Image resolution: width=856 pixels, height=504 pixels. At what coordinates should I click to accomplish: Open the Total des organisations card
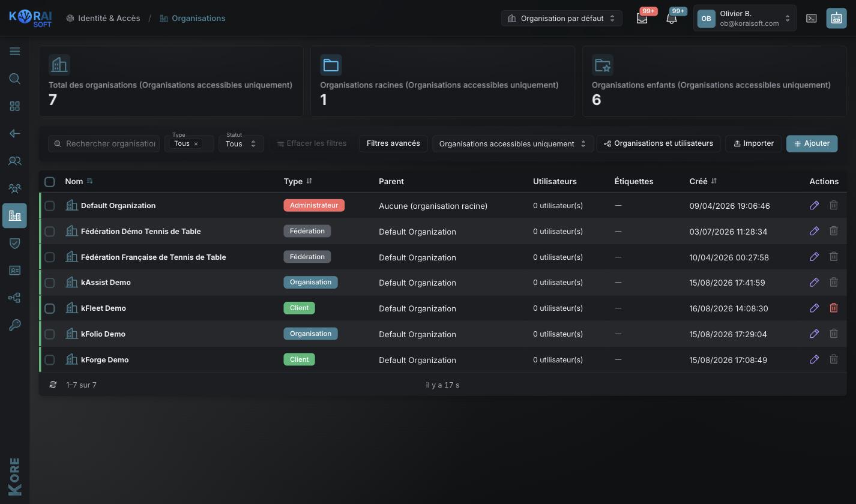click(171, 81)
